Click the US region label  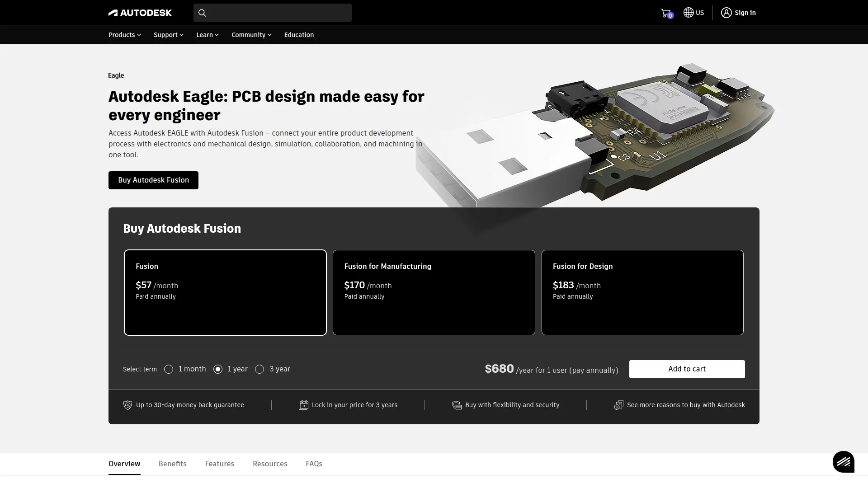[x=700, y=13]
